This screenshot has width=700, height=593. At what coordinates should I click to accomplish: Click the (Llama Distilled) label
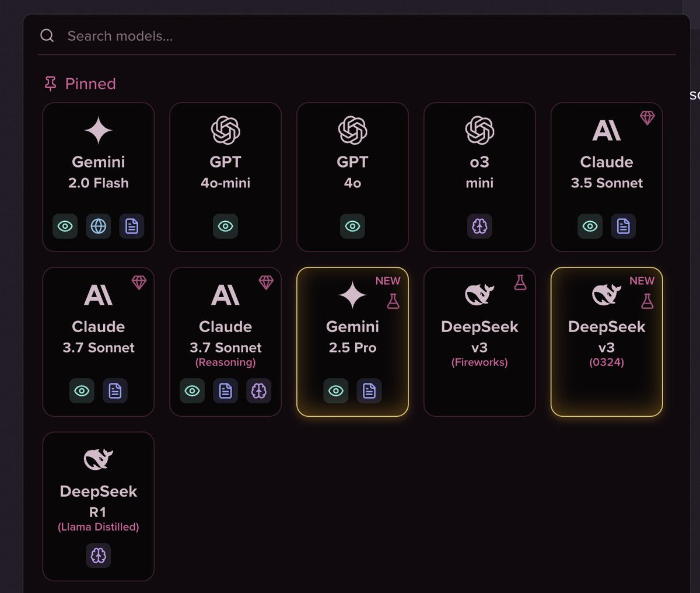[x=99, y=527]
